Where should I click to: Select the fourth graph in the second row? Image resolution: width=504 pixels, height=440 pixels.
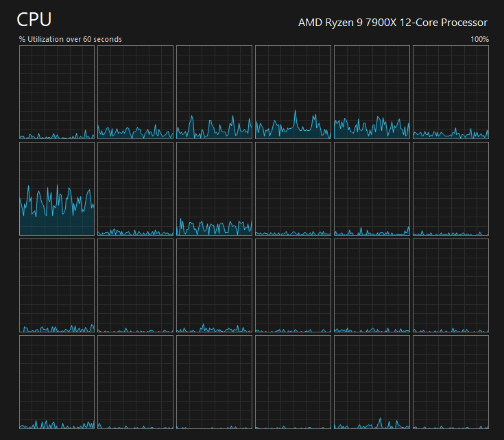[x=293, y=189]
